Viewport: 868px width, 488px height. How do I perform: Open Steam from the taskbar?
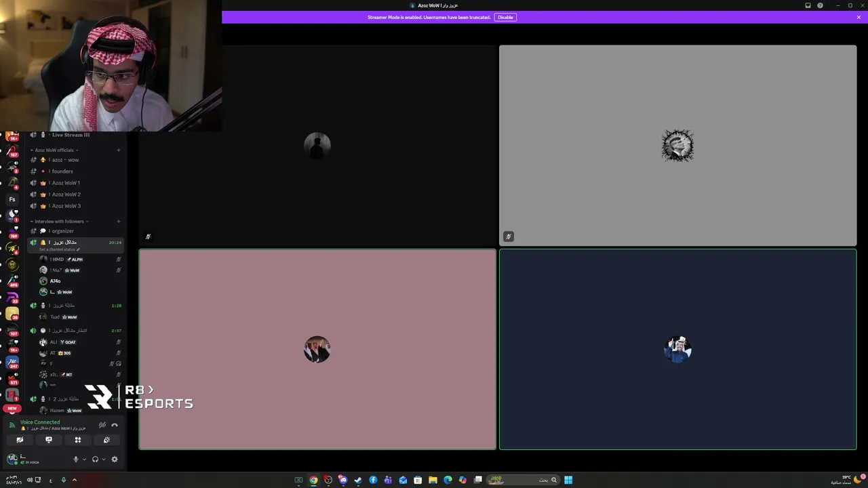358,480
